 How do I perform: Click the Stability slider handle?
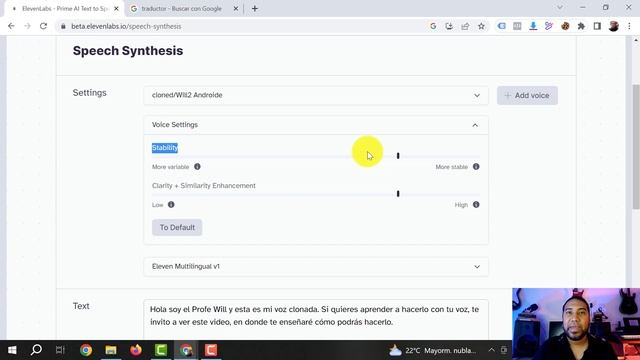click(x=398, y=156)
